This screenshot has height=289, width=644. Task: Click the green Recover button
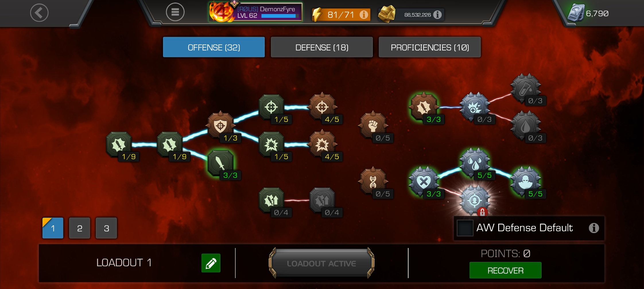(505, 270)
